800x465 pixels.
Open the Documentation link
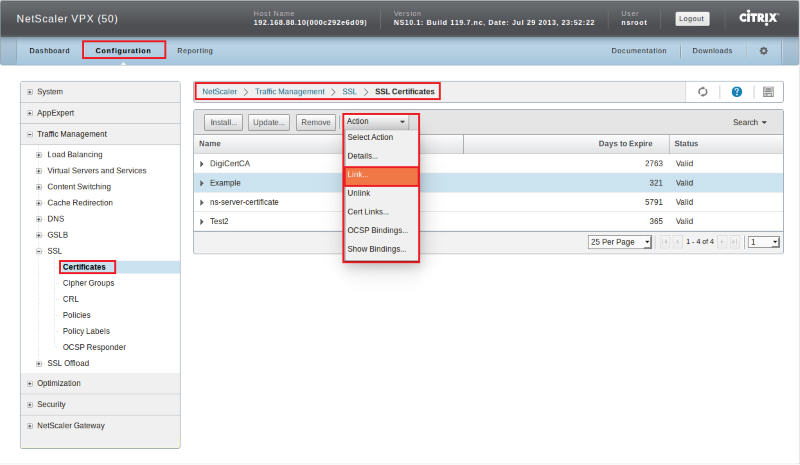point(639,51)
